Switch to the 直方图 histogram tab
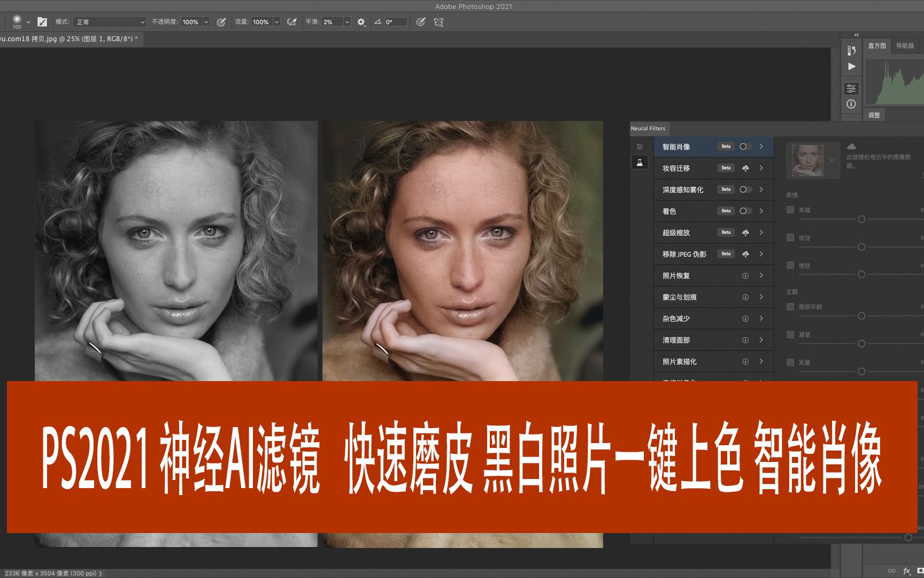Viewport: 924px width, 578px height. (x=877, y=46)
